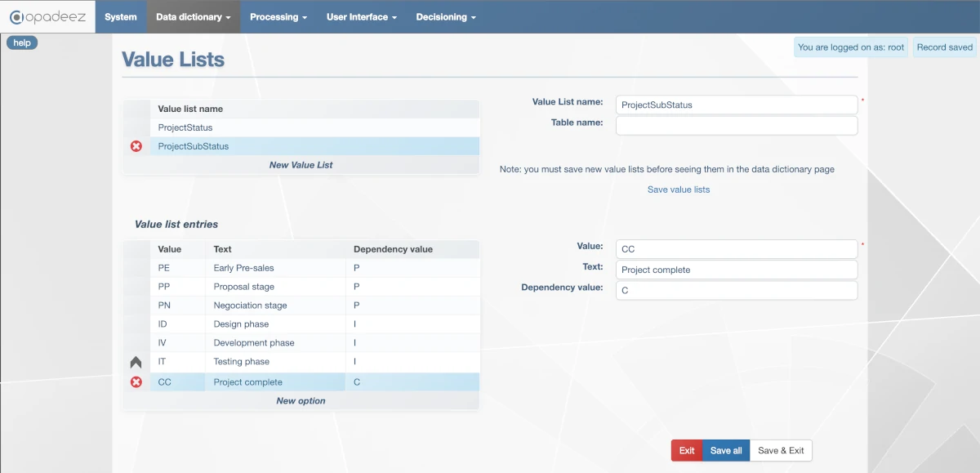Go to the System menu item

(x=121, y=16)
